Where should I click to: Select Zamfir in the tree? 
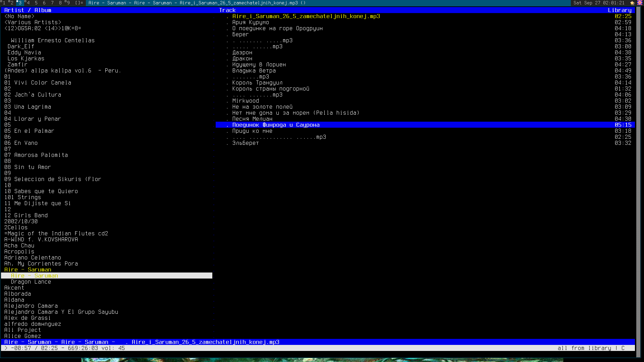point(17,65)
